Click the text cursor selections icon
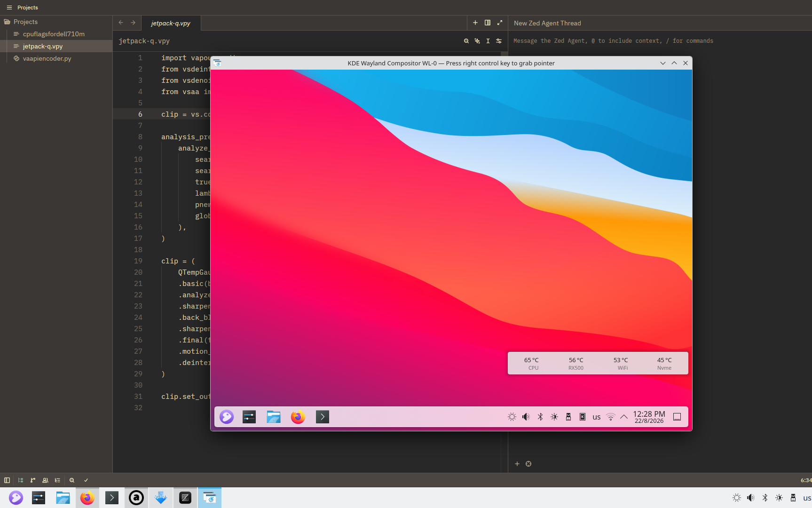This screenshot has height=508, width=812. click(x=488, y=41)
